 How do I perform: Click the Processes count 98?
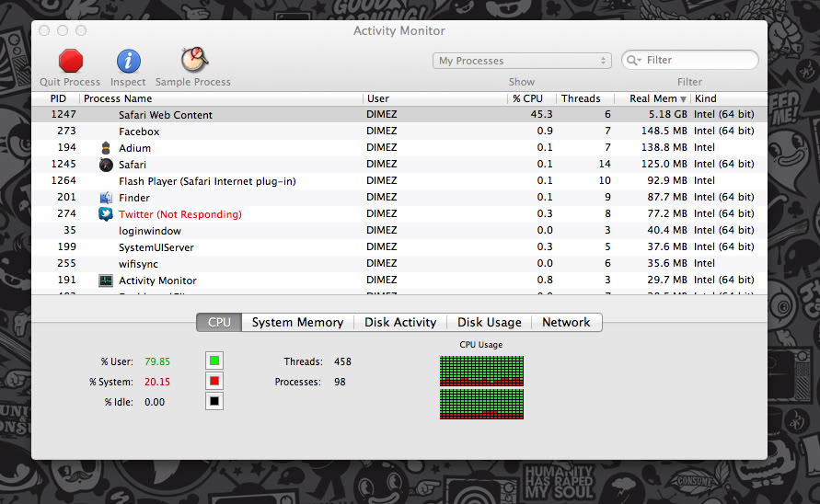coord(340,382)
